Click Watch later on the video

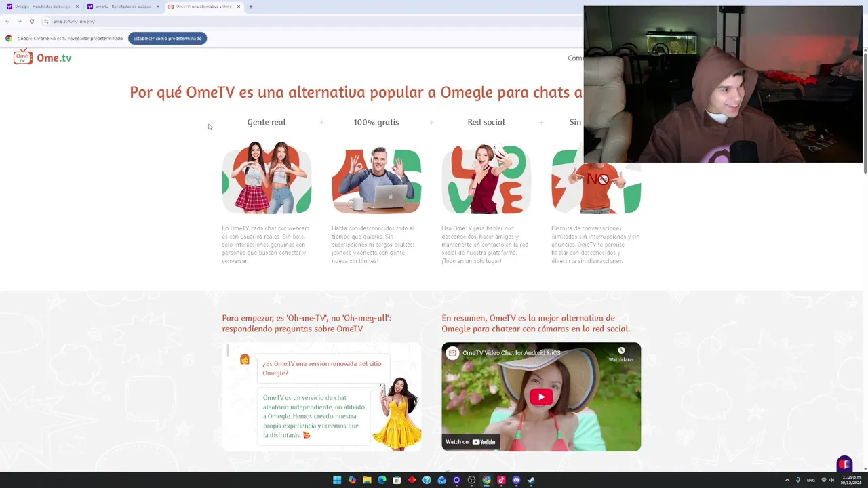tap(621, 354)
